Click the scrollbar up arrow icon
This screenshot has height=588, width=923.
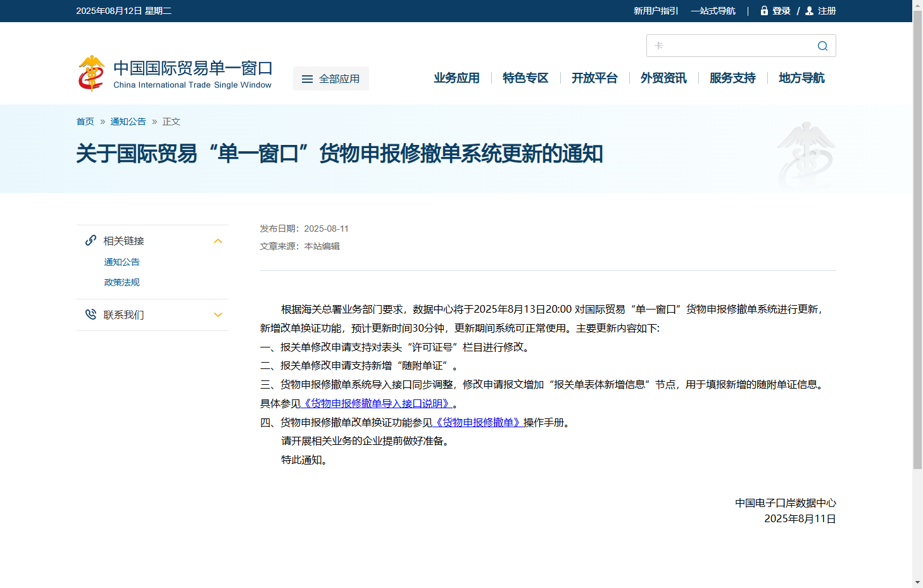tap(917, 5)
